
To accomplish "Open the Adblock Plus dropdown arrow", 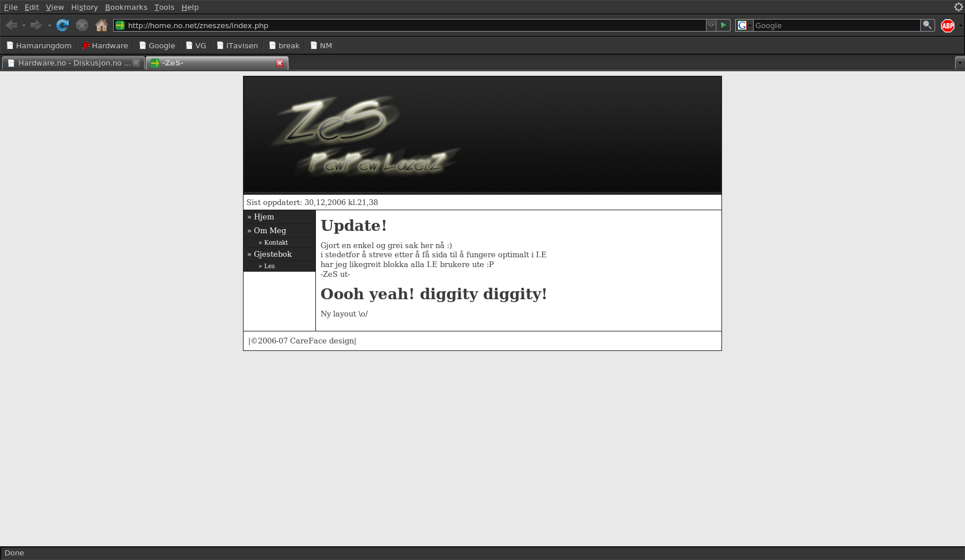I will pos(960,25).
